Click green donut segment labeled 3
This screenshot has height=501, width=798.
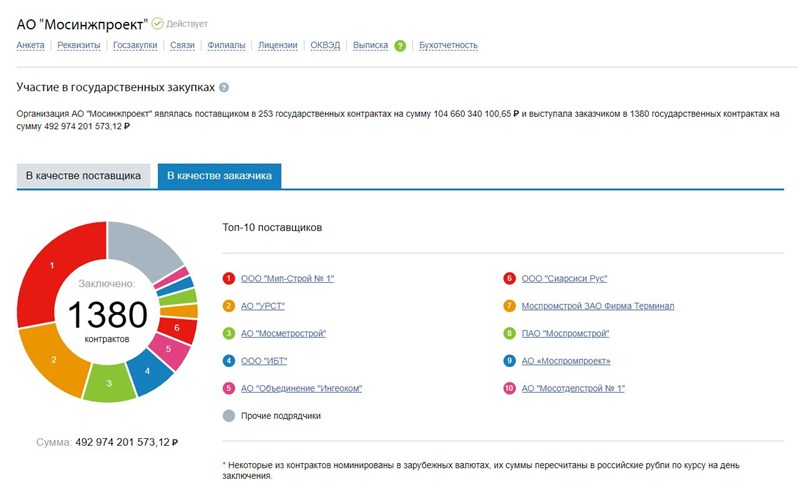click(x=109, y=383)
